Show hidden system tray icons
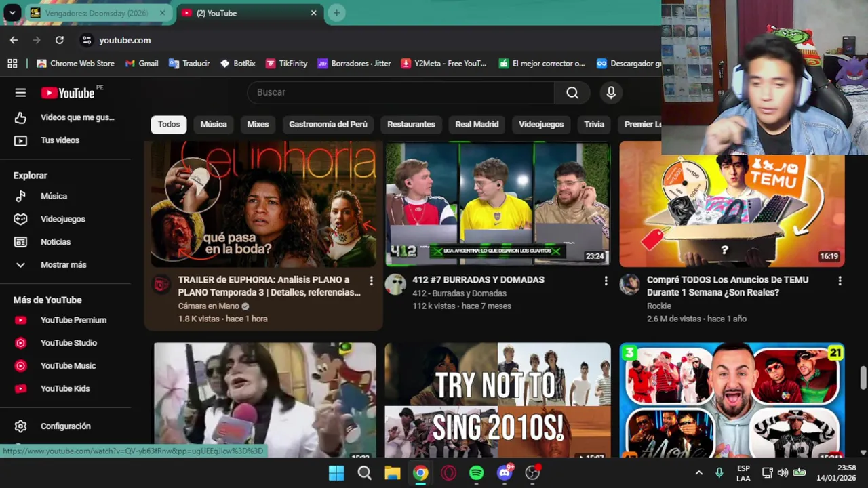Viewport: 868px width, 488px height. coord(698,473)
